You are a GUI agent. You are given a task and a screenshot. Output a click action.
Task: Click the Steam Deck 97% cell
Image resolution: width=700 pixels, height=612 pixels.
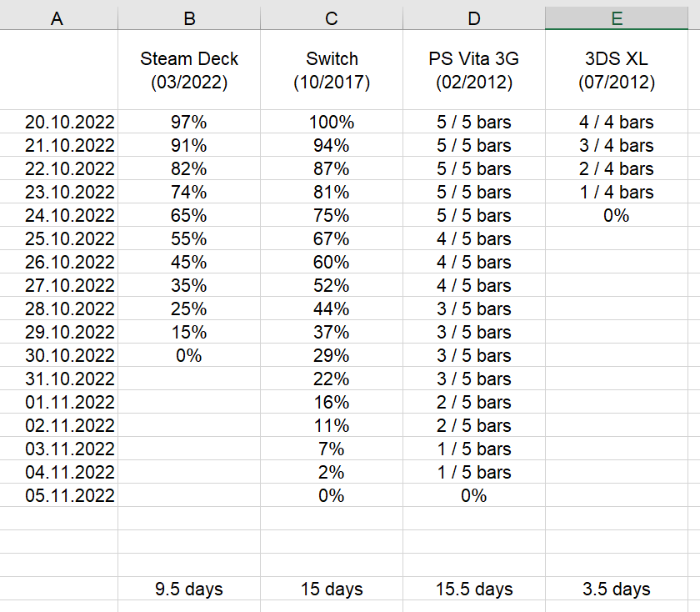coord(189,122)
